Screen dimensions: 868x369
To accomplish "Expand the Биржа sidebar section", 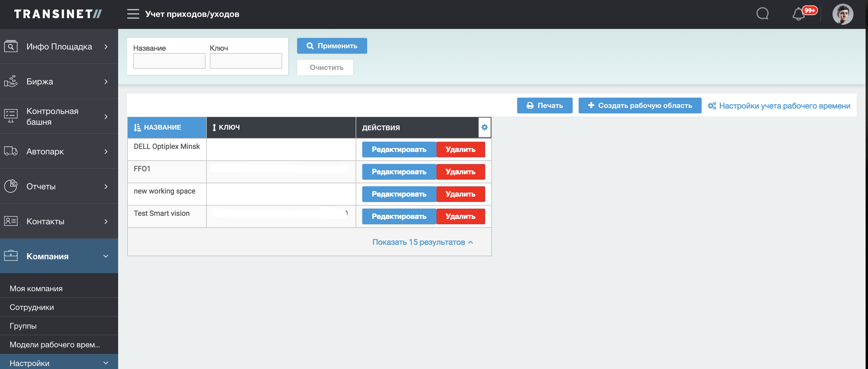I will (106, 82).
